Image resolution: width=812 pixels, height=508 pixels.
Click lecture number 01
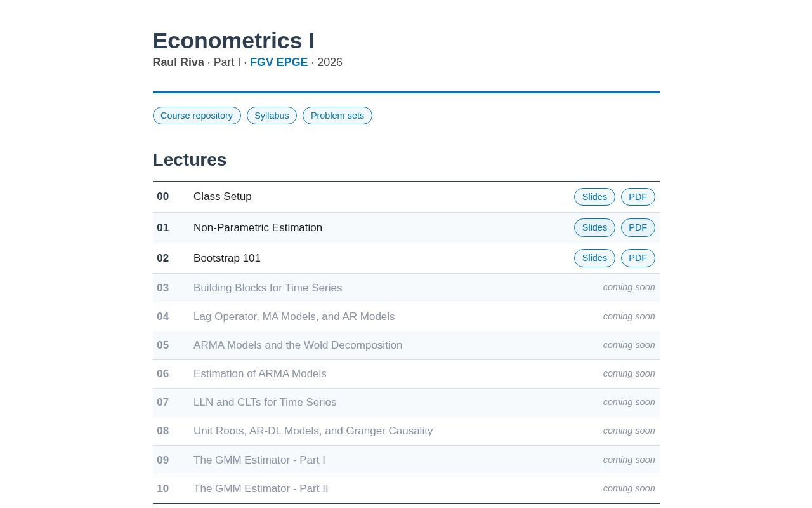[163, 227]
